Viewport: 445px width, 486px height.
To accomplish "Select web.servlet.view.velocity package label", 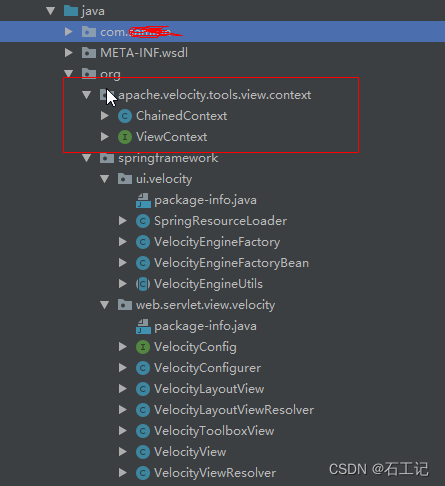I will (206, 305).
